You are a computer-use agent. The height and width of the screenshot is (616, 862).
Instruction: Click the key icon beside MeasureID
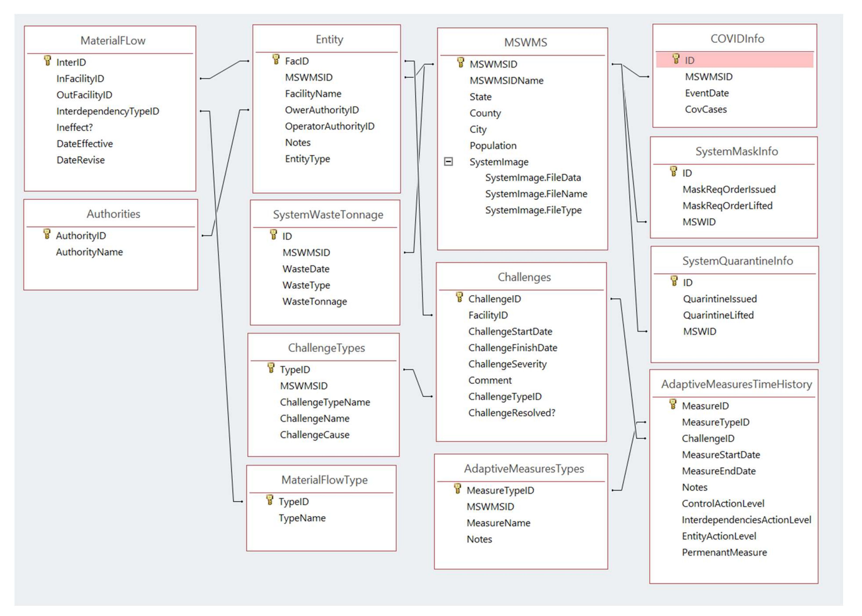pos(673,404)
